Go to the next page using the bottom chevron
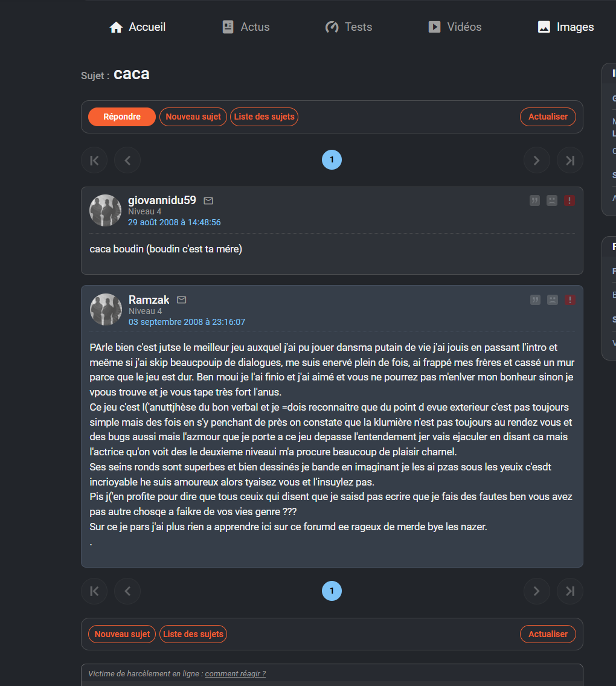This screenshot has height=686, width=616. (536, 592)
